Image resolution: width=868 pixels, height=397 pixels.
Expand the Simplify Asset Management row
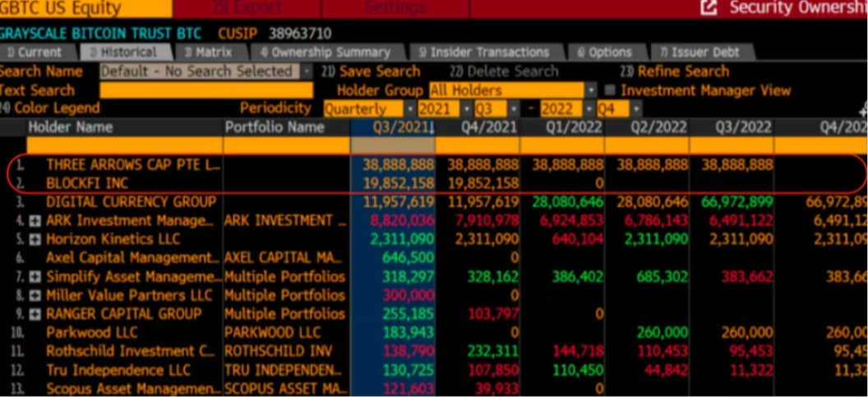point(35,277)
